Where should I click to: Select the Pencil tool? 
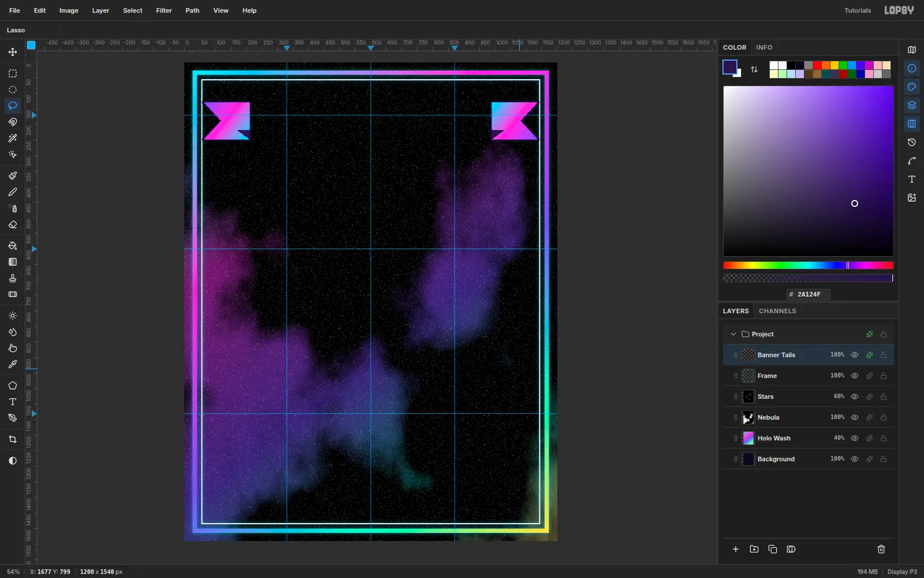pyautogui.click(x=13, y=192)
